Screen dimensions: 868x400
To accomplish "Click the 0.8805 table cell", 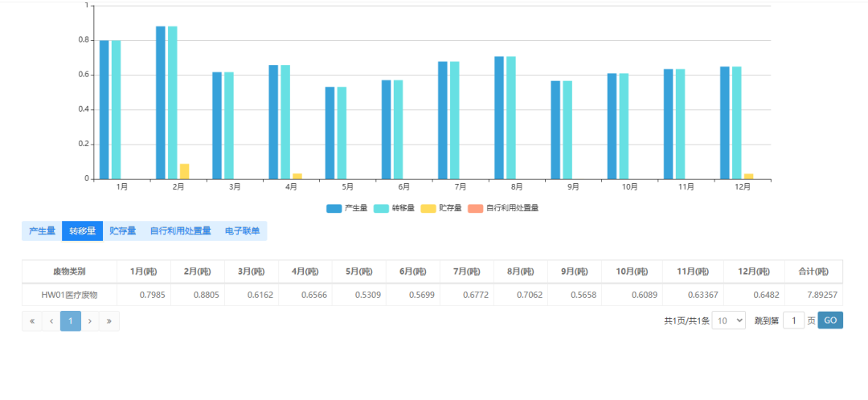I will click(x=198, y=295).
